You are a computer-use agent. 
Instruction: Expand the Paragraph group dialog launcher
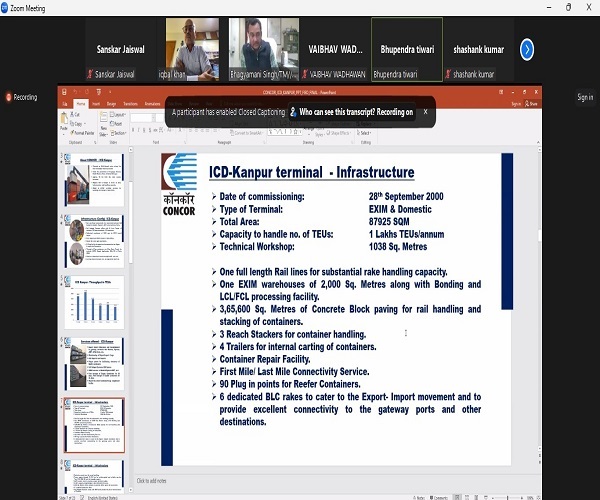tap(262, 142)
